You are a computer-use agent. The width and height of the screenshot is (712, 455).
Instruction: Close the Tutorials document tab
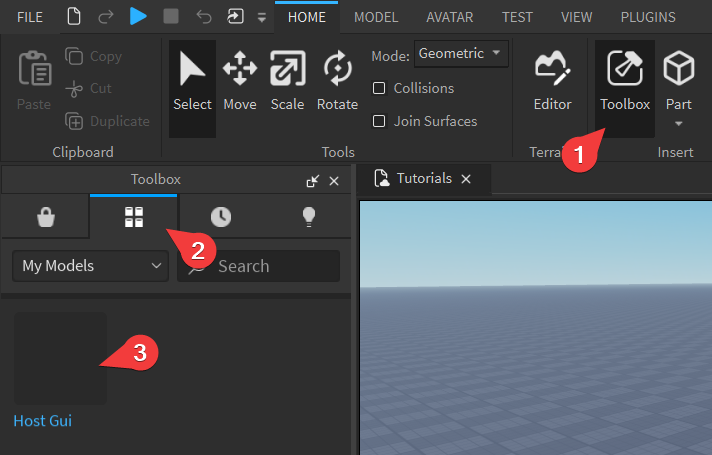[466, 179]
